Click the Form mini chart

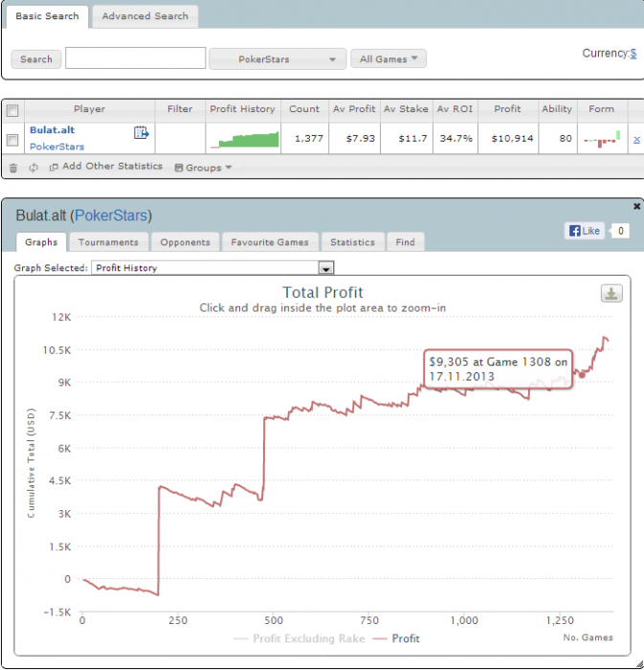click(x=602, y=140)
